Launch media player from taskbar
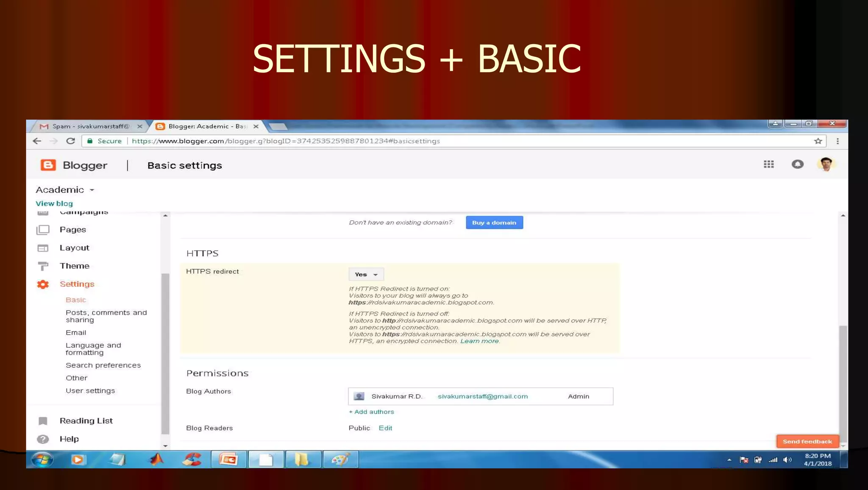868x490 pixels. (x=78, y=459)
